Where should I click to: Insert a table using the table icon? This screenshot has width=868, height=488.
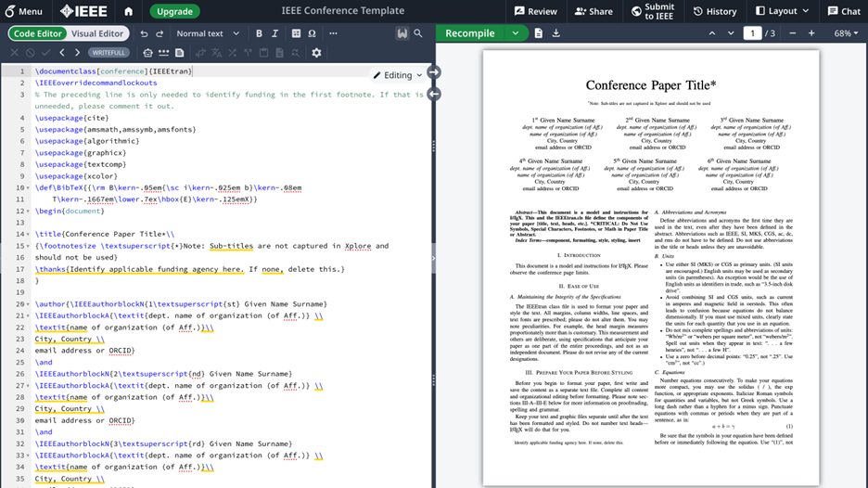296,33
